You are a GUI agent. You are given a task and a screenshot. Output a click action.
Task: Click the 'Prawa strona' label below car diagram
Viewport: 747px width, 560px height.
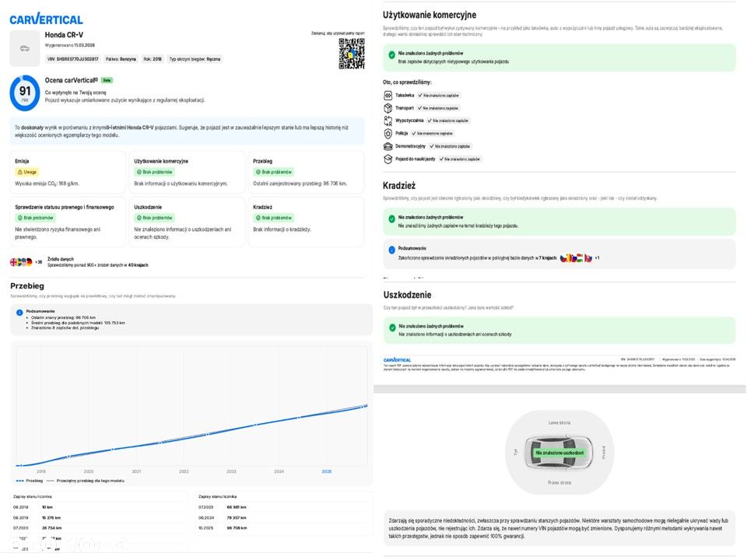559,483
